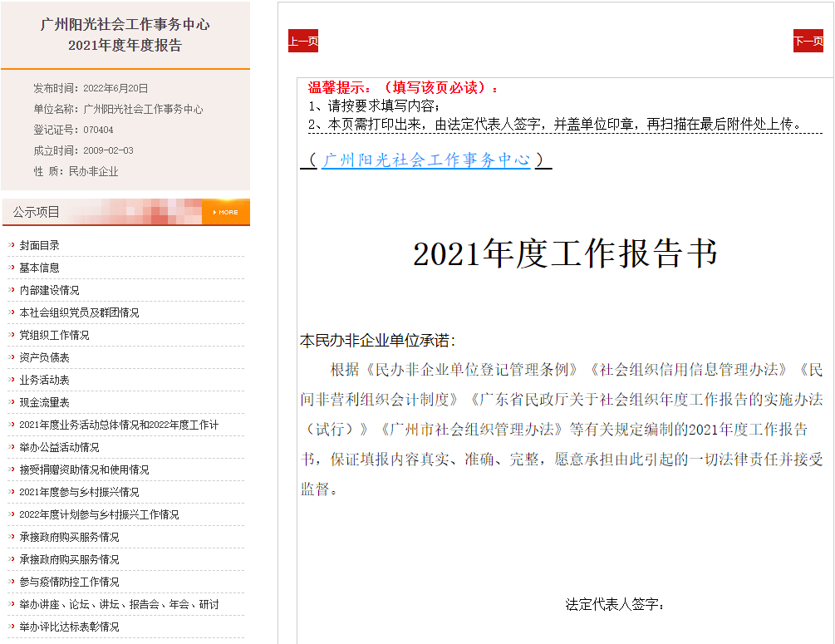This screenshot has height=644, width=835.
Task: Click arrow icon beside 封面目录
Action: 12,245
